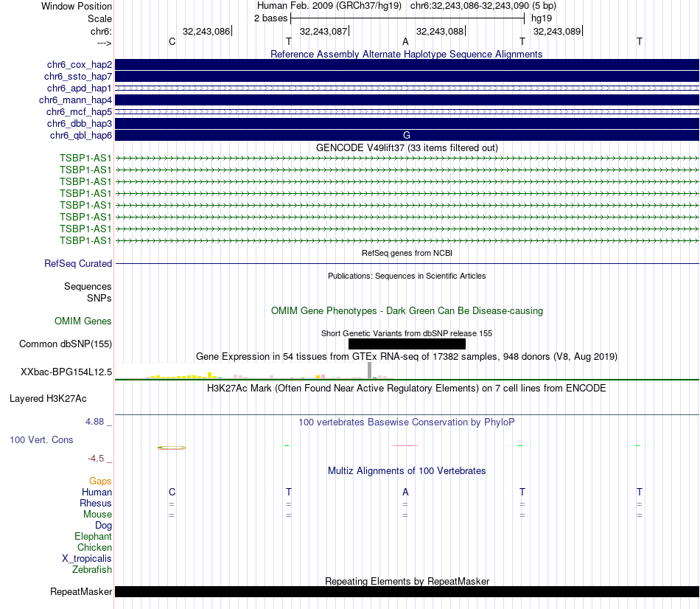Select the RefSeq Curated track label
This screenshot has height=609, width=700.
click(x=78, y=264)
